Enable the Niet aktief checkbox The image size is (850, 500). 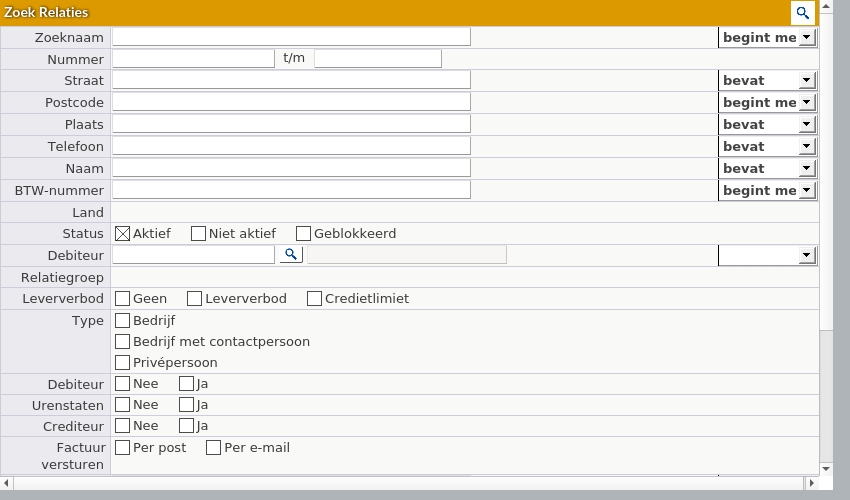(198, 234)
